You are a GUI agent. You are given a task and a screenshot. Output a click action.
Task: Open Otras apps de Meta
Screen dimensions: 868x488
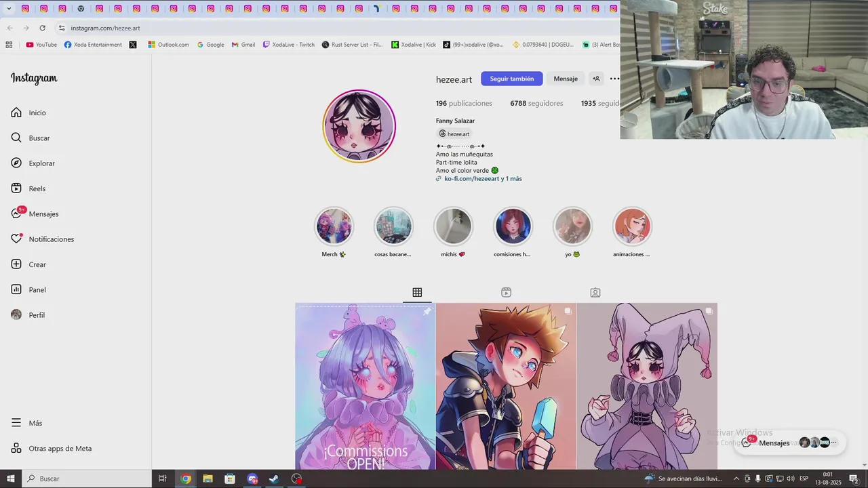tap(51, 448)
